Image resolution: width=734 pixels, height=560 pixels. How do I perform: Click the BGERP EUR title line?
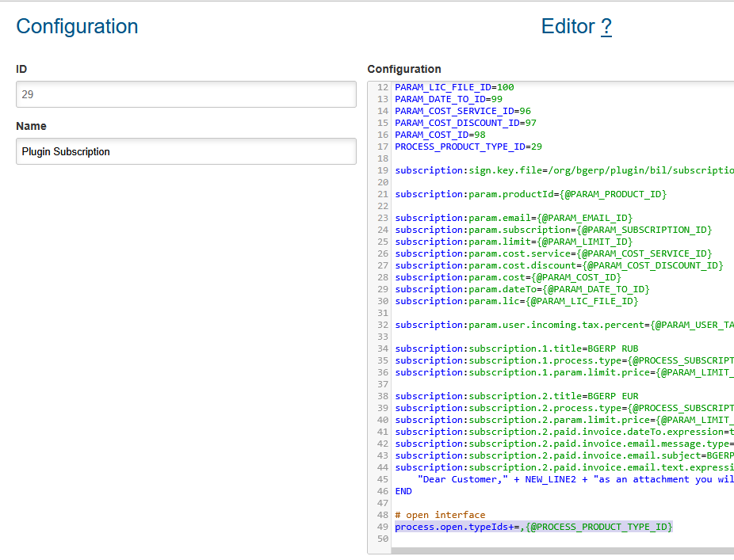coord(516,396)
